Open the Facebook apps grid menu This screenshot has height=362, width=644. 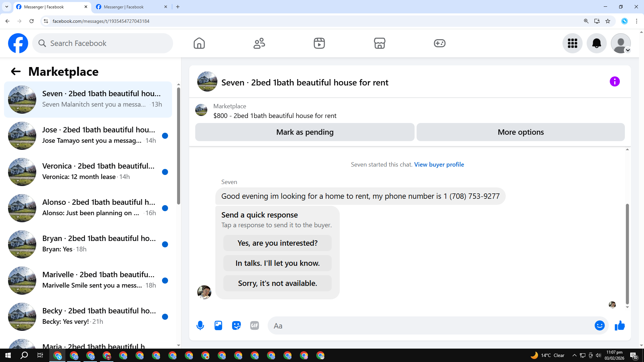pos(572,43)
